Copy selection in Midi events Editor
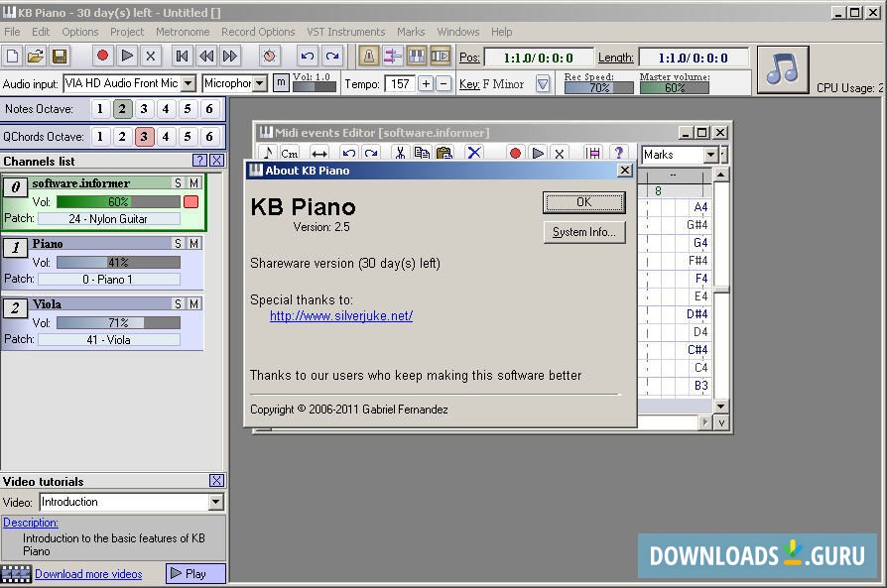This screenshot has height=588, width=887. tap(422, 154)
